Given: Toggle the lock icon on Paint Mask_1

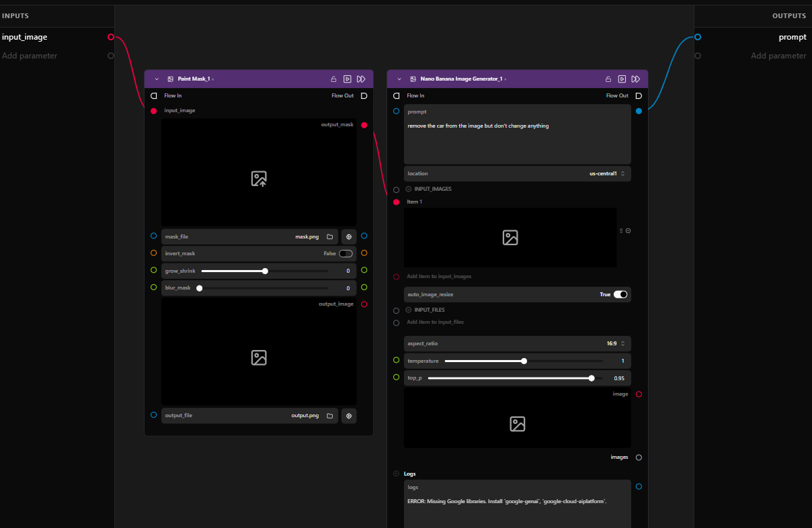Looking at the screenshot, I should click(333, 79).
